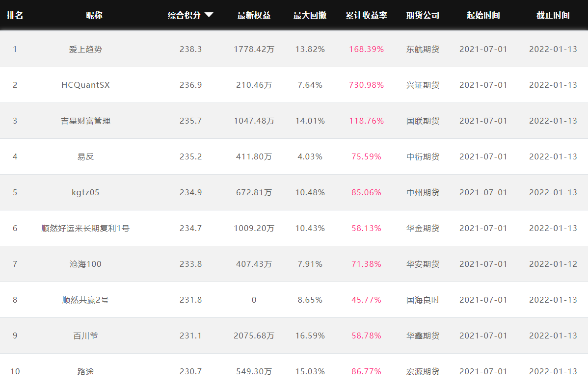The width and height of the screenshot is (588, 388).
Task: Click the 排名 column header
Action: [15, 15]
